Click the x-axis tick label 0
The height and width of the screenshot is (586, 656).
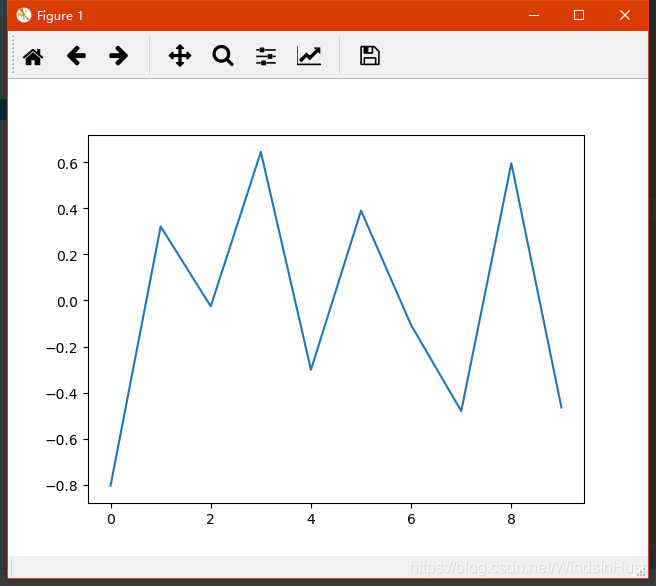[111, 519]
